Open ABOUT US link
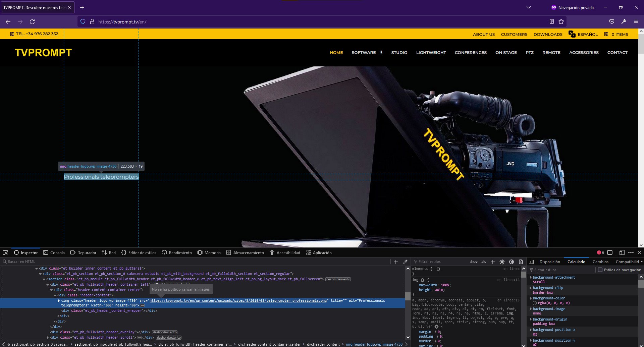 click(x=484, y=34)
